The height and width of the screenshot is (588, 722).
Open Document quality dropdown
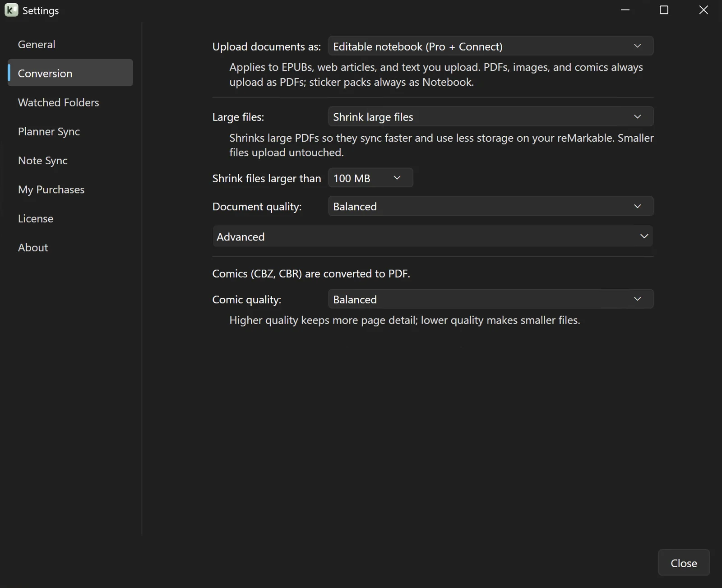pos(491,206)
